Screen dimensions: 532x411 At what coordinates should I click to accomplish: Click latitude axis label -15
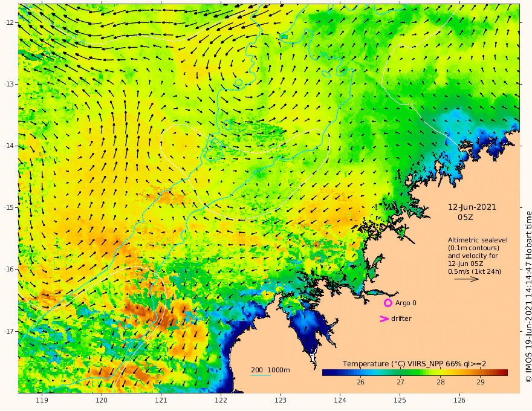(8, 207)
